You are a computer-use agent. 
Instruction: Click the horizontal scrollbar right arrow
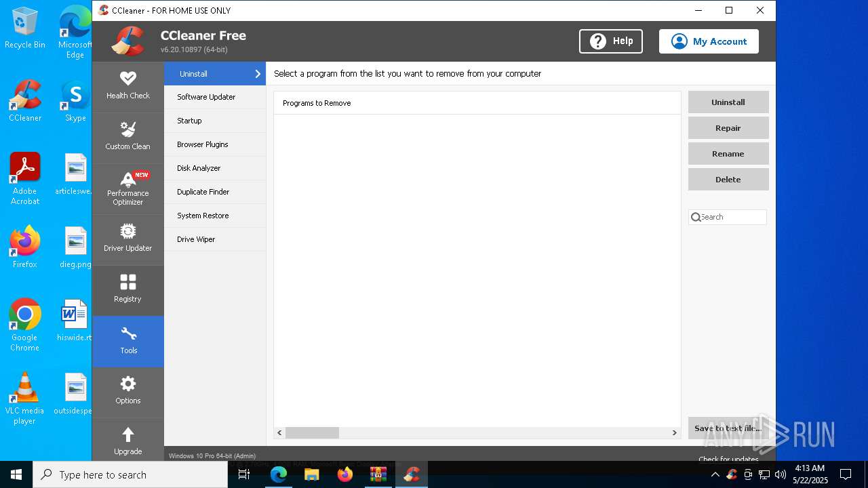tap(674, 432)
